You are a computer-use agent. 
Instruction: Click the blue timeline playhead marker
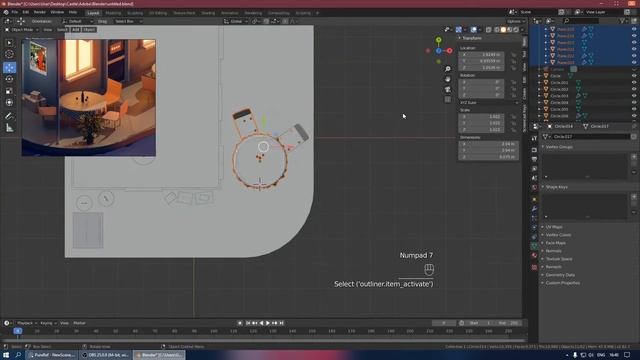click(18, 331)
